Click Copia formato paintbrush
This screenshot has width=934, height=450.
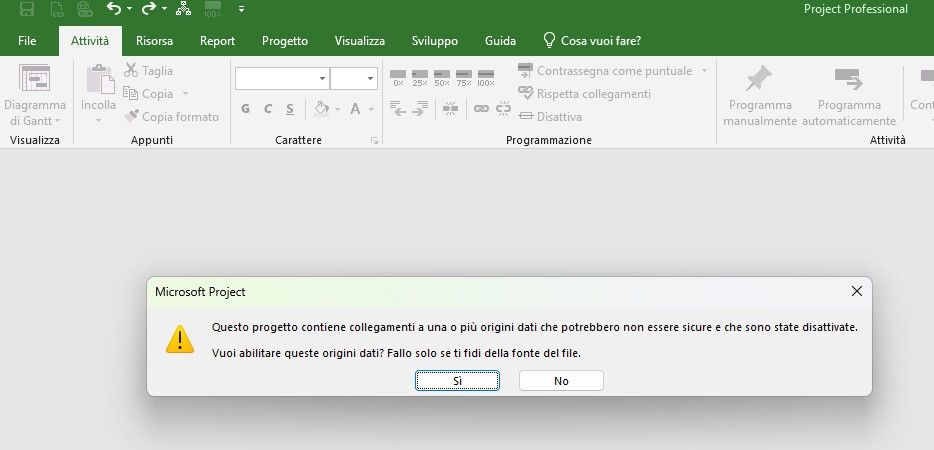(172, 117)
